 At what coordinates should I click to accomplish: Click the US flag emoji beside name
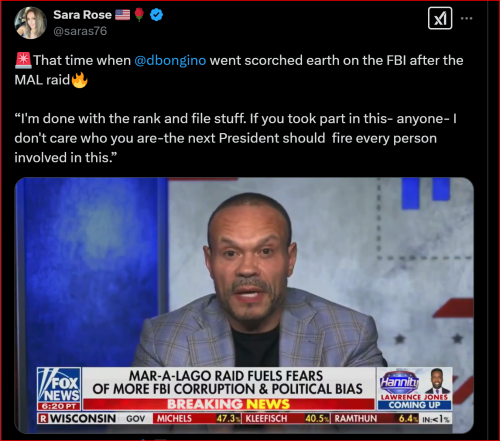122,15
